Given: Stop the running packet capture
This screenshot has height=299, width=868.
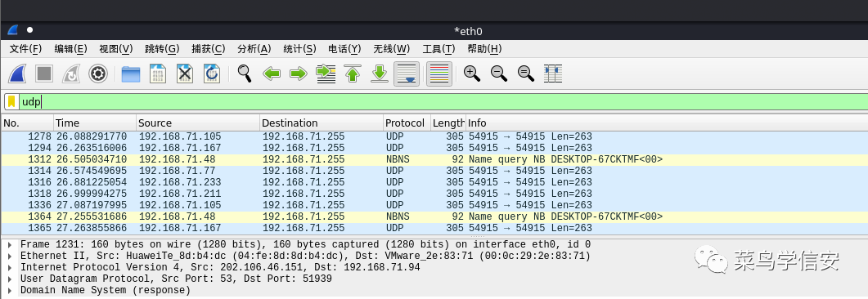Looking at the screenshot, I should coord(44,74).
